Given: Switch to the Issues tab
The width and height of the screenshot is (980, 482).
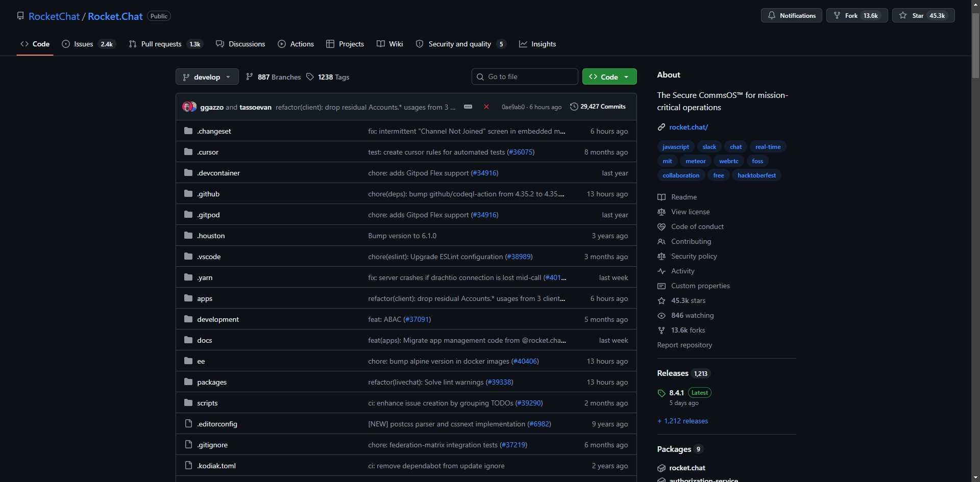Looking at the screenshot, I should (x=89, y=44).
